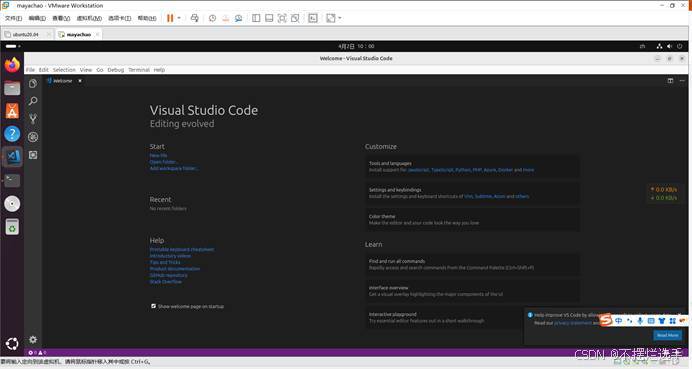Click the VMware pause virtual machine button
692x369 pixels.
[170, 18]
